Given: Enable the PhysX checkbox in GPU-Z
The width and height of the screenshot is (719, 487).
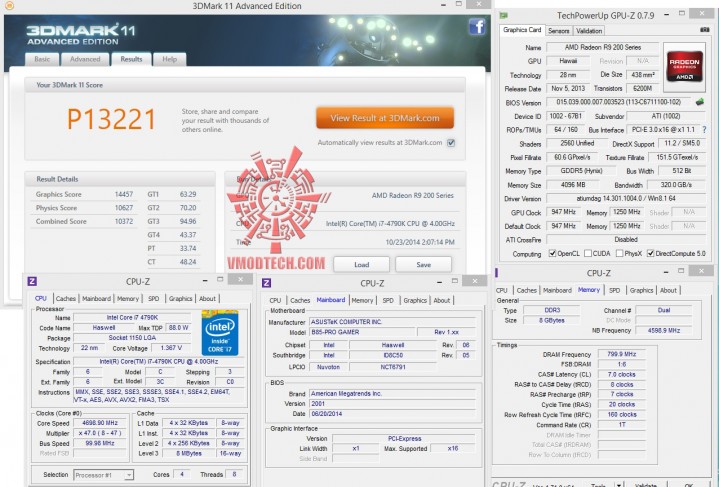Looking at the screenshot, I should pyautogui.click(x=619, y=253).
